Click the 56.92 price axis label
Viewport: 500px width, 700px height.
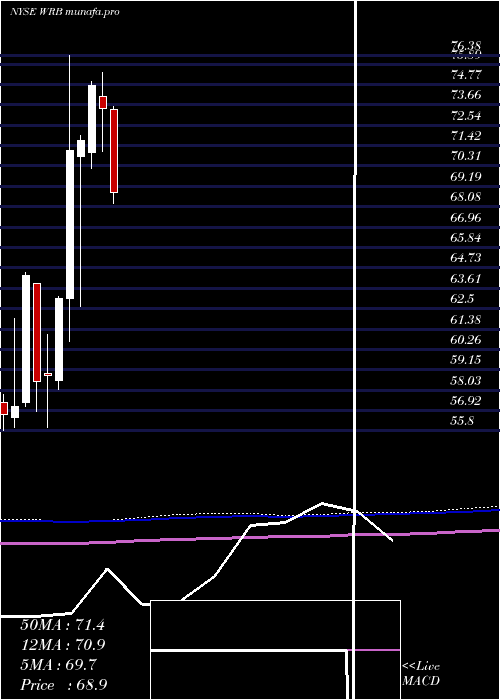pyautogui.click(x=466, y=400)
